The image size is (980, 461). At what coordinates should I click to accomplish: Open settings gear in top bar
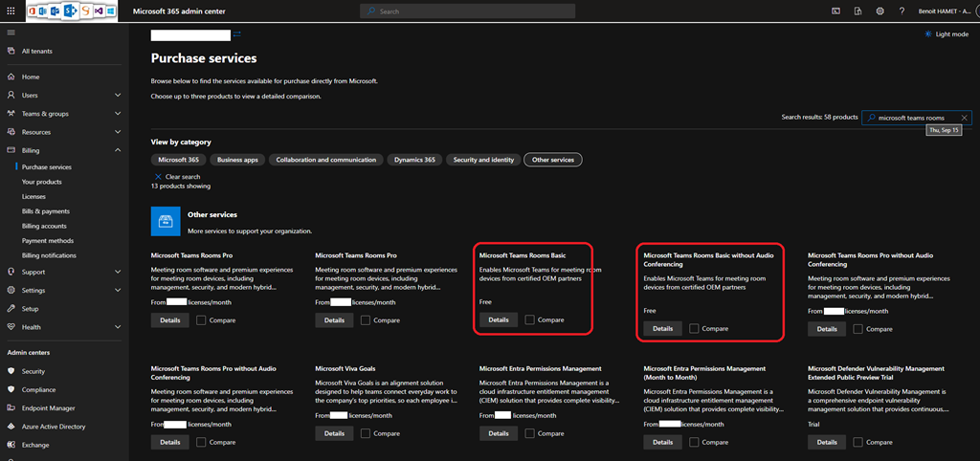[x=880, y=11]
